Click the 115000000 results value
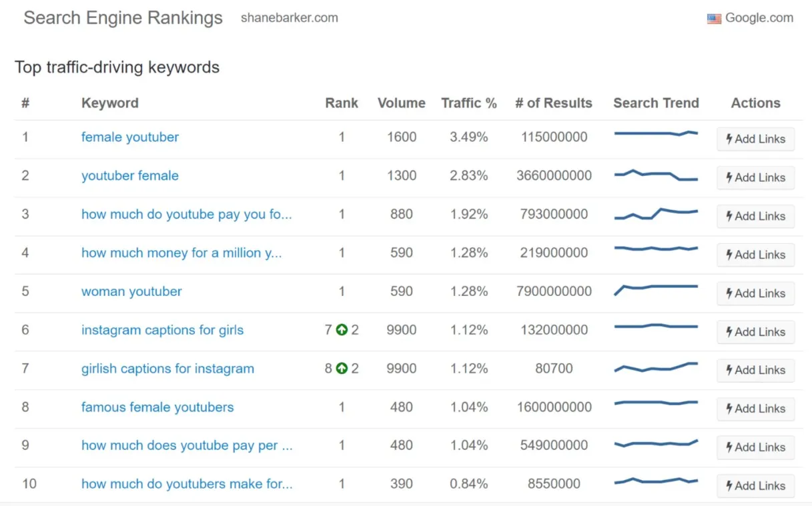The width and height of the screenshot is (812, 506). 554,137
